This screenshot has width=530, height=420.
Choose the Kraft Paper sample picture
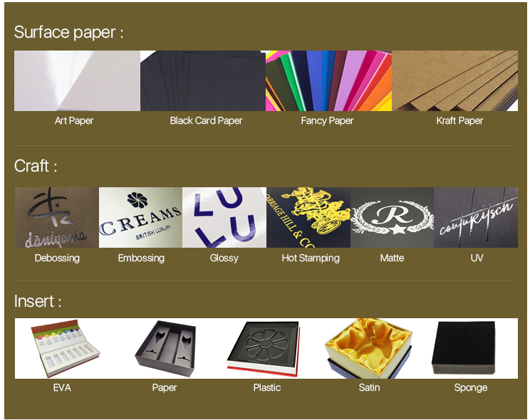(x=454, y=80)
